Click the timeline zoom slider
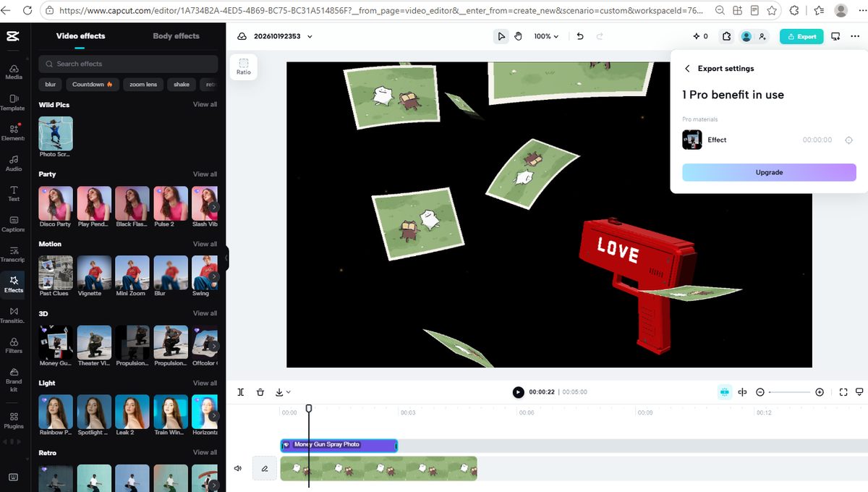The height and width of the screenshot is (492, 868). (790, 392)
